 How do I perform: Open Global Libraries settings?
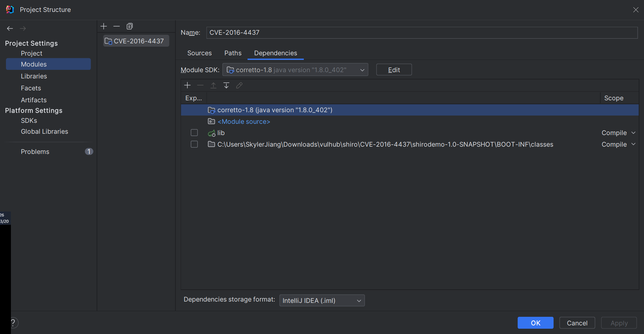click(45, 131)
